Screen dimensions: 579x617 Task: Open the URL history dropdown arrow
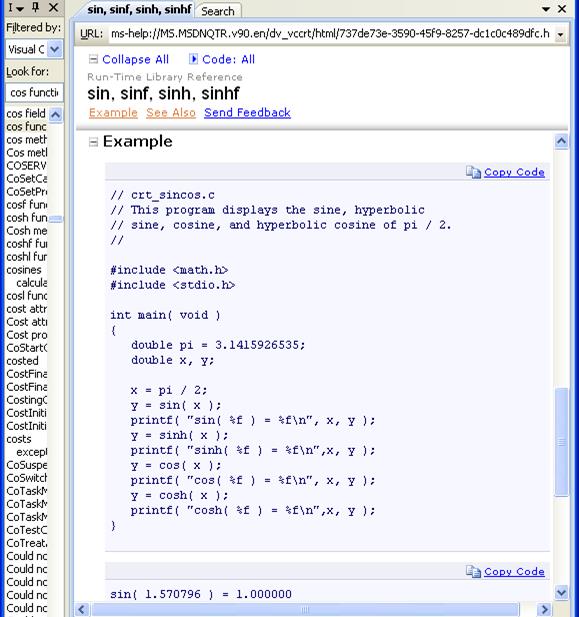(560, 35)
